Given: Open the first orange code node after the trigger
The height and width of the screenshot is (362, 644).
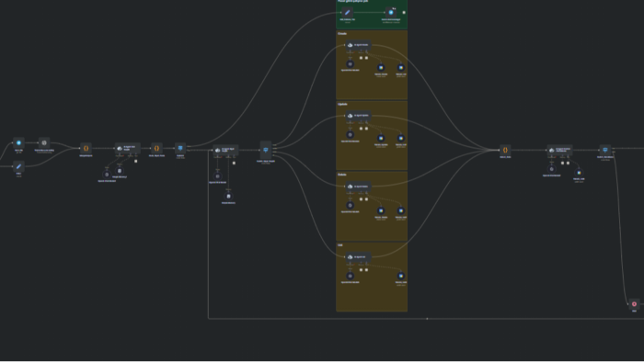Looking at the screenshot, I should (86, 149).
